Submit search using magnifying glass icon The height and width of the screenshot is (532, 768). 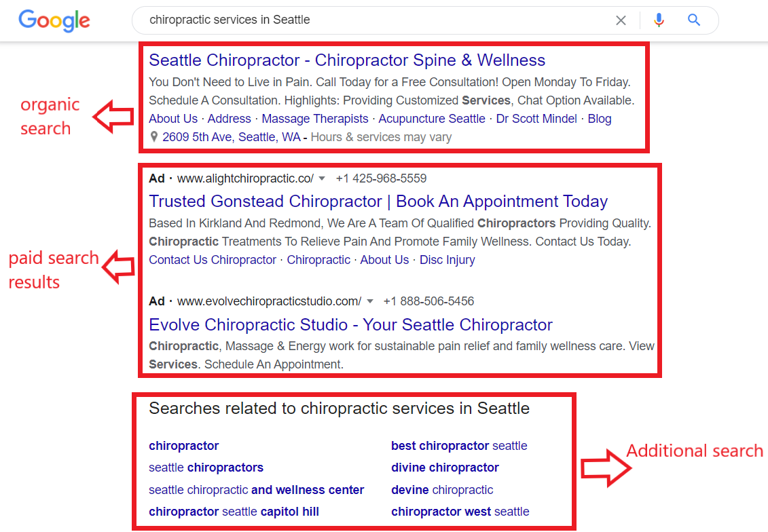point(693,20)
